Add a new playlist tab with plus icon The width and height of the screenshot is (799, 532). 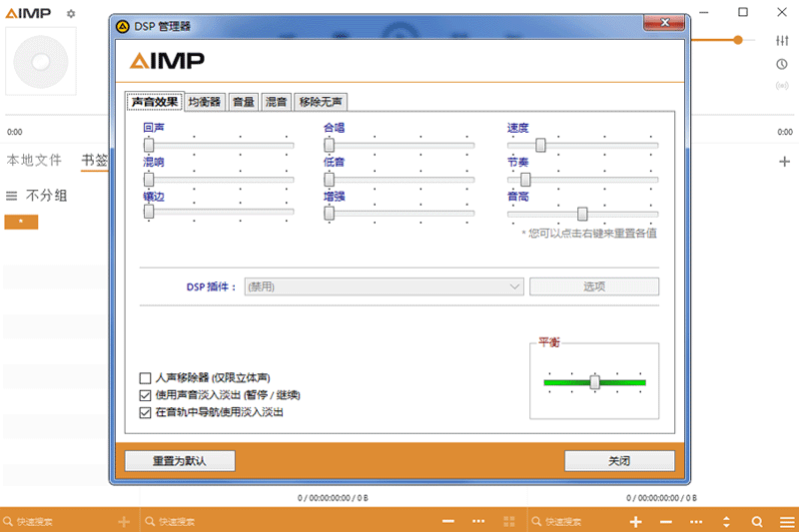[x=784, y=162]
